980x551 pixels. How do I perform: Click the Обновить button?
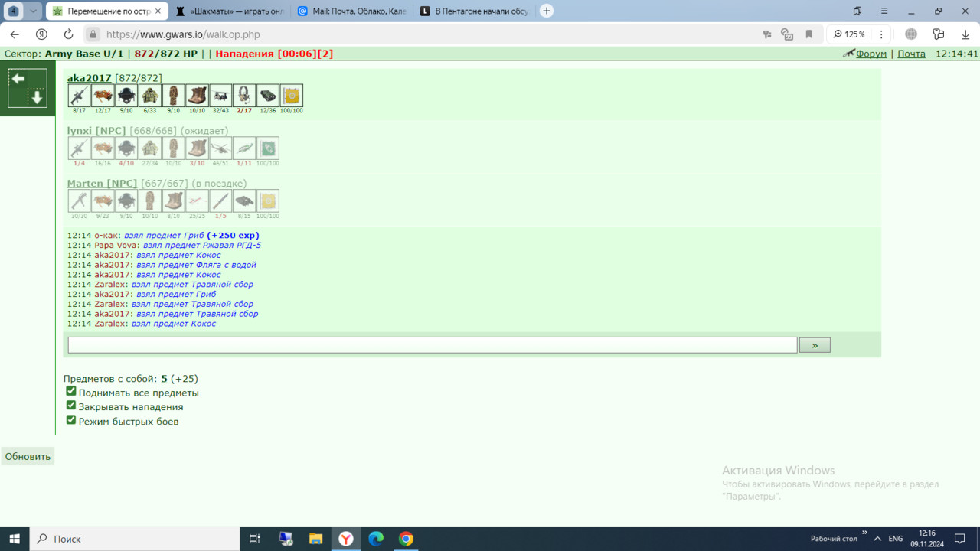tap(28, 456)
